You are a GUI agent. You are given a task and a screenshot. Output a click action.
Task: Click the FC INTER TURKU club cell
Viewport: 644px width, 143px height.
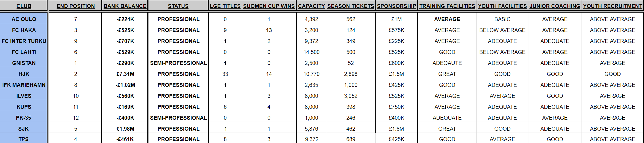click(x=24, y=41)
